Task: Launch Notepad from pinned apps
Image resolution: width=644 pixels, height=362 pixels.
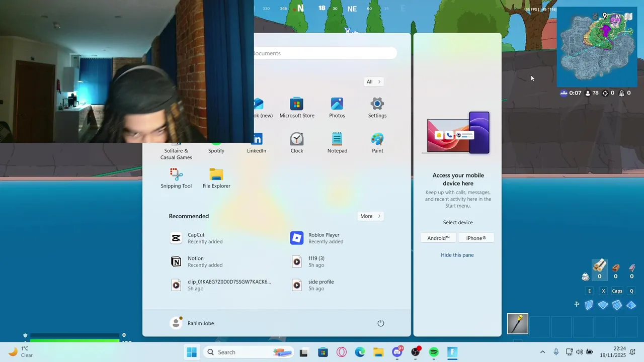Action: click(x=337, y=143)
